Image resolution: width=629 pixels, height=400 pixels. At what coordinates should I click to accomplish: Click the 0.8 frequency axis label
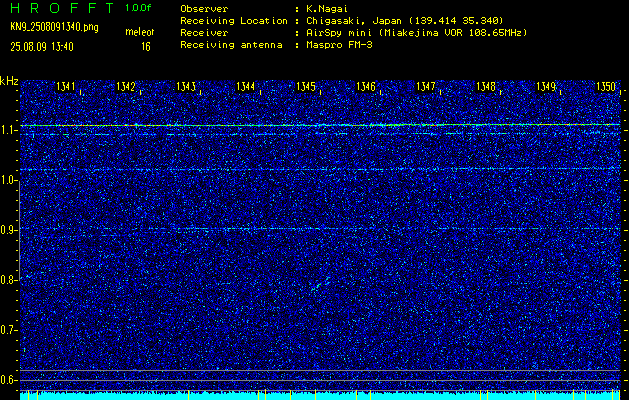click(8, 280)
